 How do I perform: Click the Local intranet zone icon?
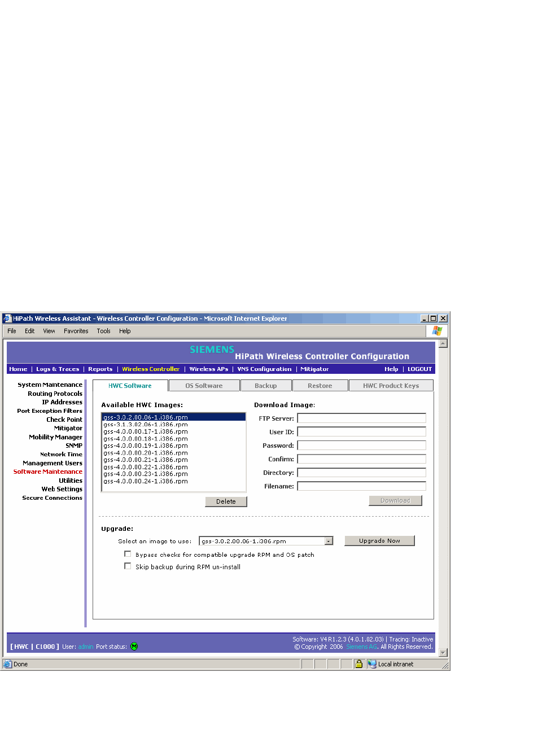pos(372,664)
